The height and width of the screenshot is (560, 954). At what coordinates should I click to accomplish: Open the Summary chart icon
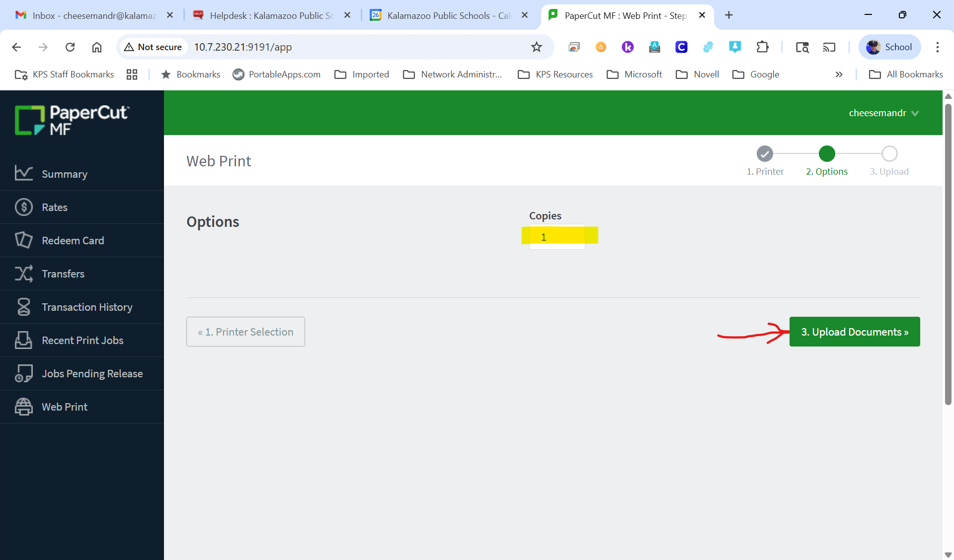point(23,174)
